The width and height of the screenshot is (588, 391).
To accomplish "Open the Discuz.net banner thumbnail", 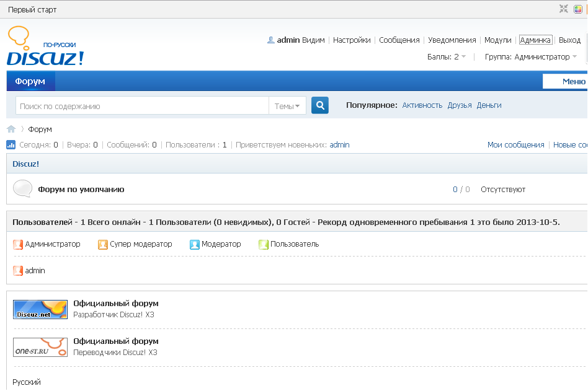I will click(x=40, y=309).
